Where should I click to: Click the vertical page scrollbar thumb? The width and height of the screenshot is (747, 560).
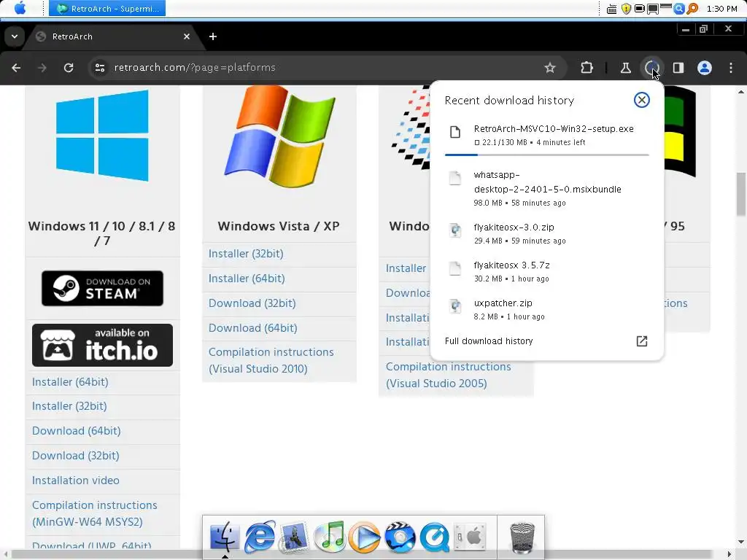[741, 194]
